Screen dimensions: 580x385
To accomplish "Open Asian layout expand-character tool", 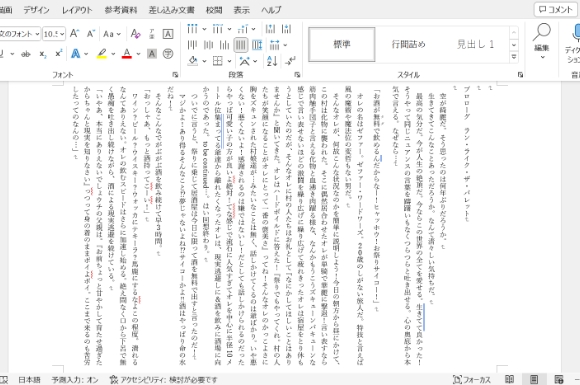I will pos(244,61).
